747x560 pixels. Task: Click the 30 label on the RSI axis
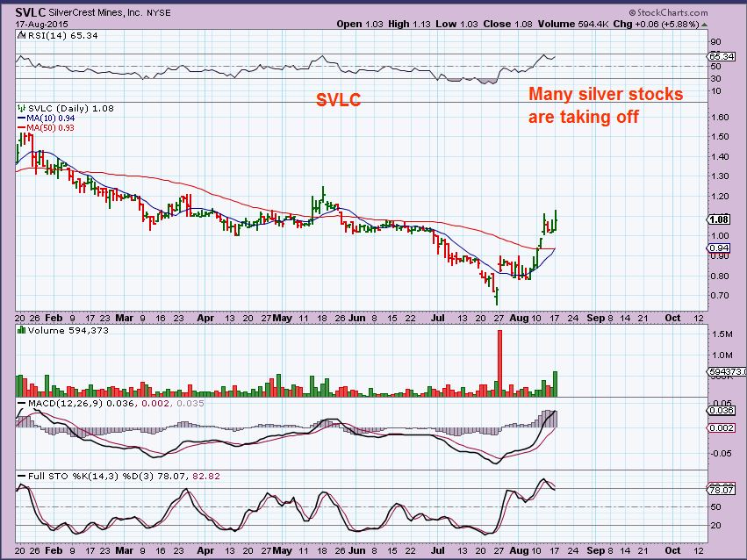(x=716, y=79)
